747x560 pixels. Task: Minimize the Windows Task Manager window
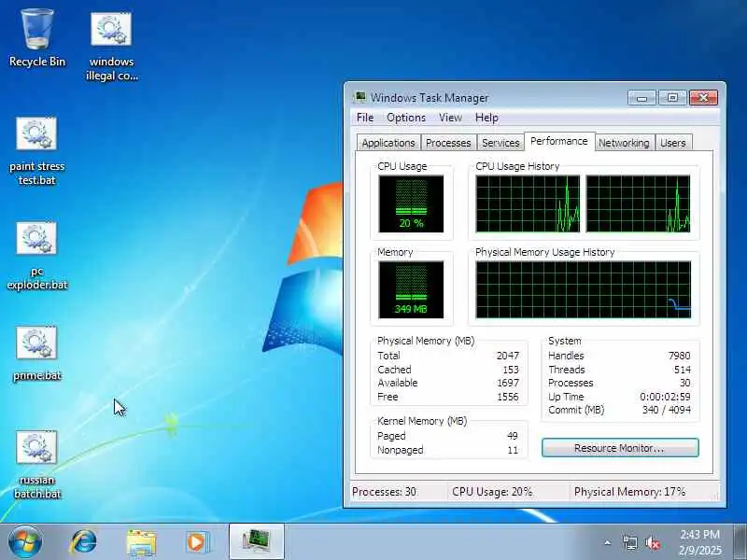[x=641, y=98]
